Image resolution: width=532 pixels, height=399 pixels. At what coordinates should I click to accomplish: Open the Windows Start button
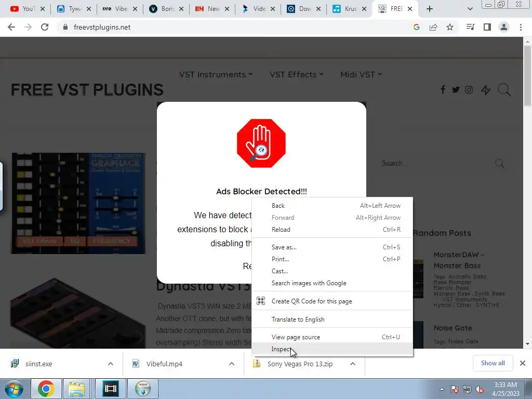(x=14, y=389)
